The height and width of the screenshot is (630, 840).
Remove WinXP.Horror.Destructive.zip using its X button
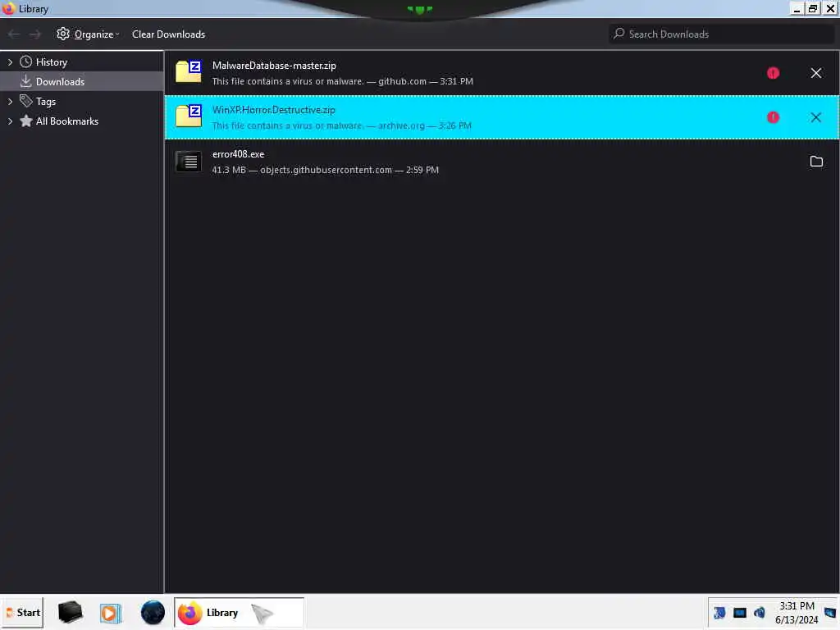click(816, 117)
